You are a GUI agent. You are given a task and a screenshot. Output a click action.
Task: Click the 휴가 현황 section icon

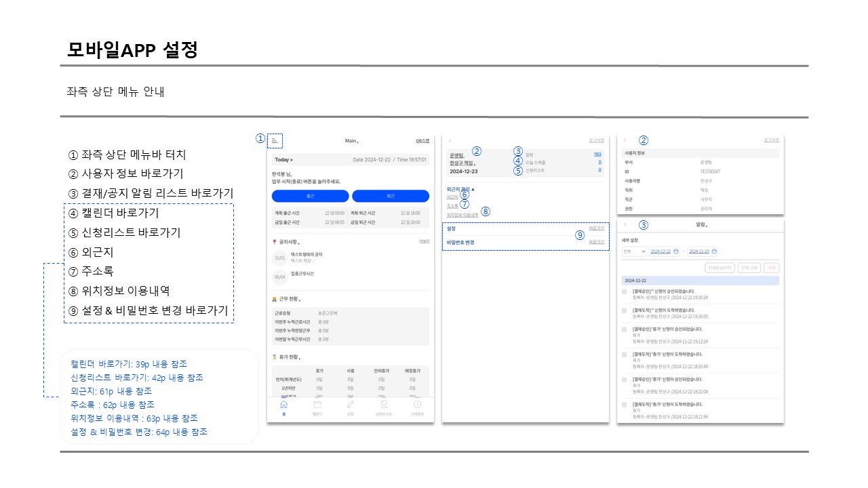pyautogui.click(x=273, y=356)
